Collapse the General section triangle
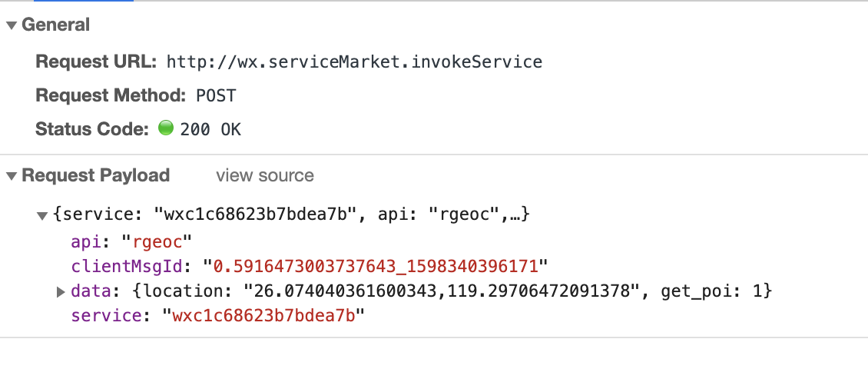Image resolution: width=868 pixels, height=369 pixels. click(11, 25)
